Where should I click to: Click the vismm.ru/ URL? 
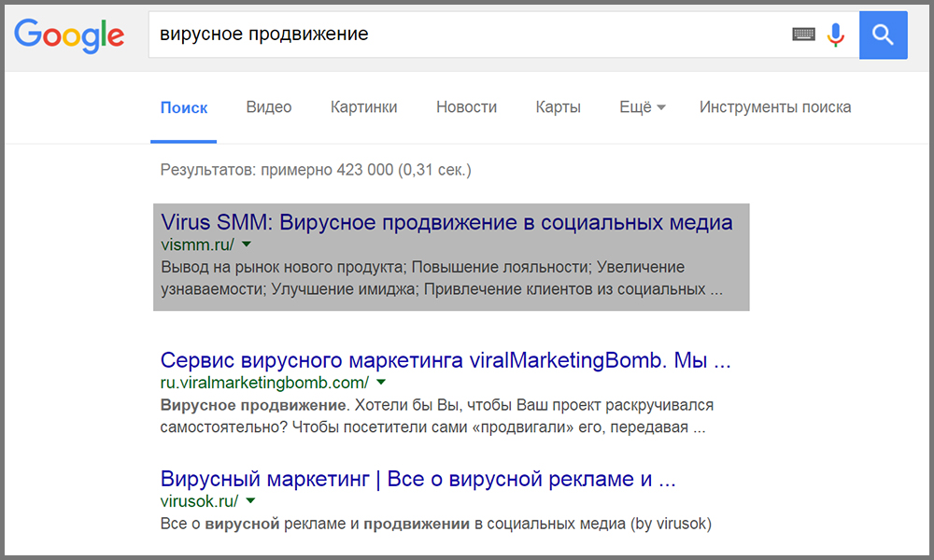(x=198, y=245)
